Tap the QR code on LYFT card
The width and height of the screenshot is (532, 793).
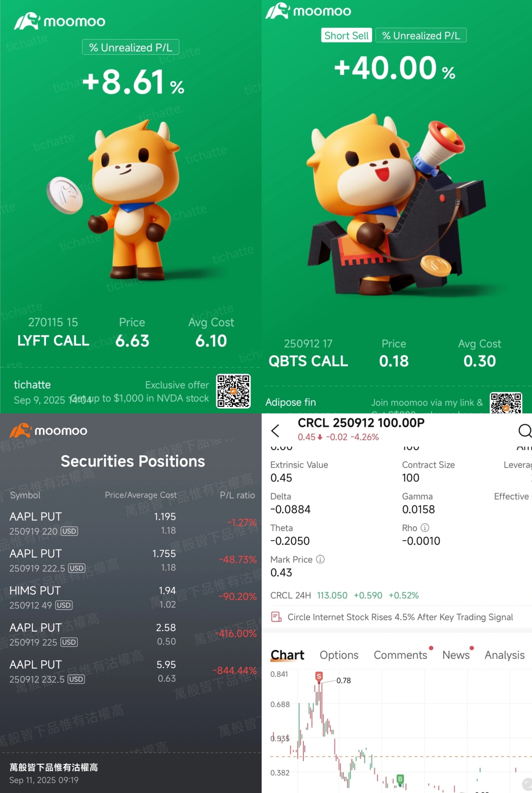(233, 391)
